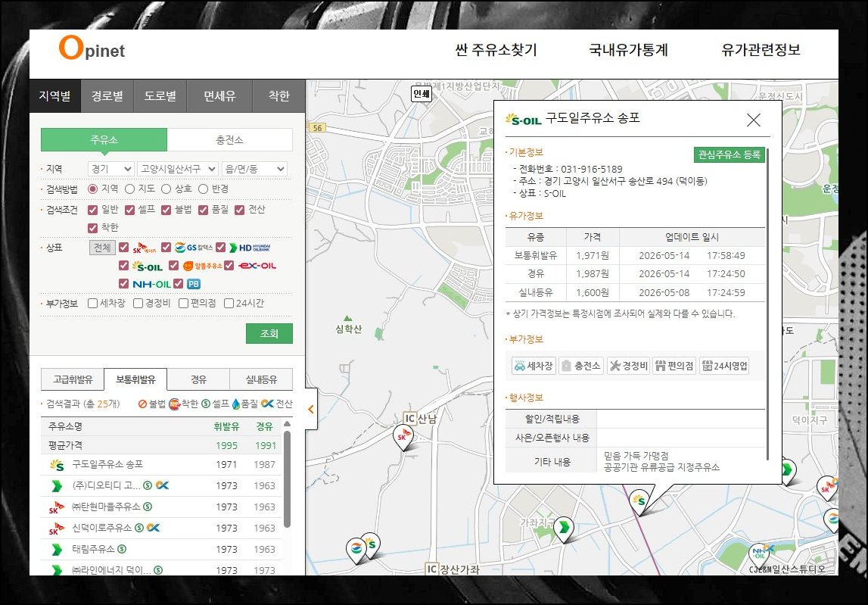
Task: Click the 셀프 legend icon above results
Action: tap(206, 404)
